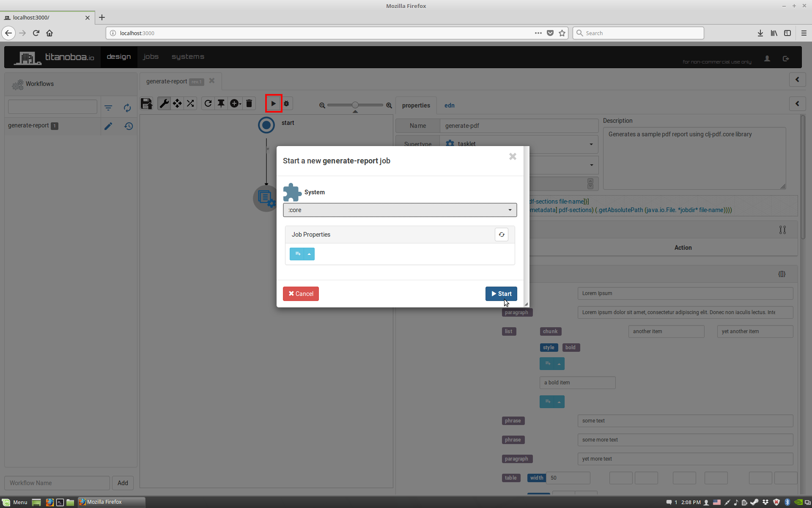Viewport: 812px width, 508px height.
Task: Click the pin icon in workflow toolbar
Action: pos(221,104)
